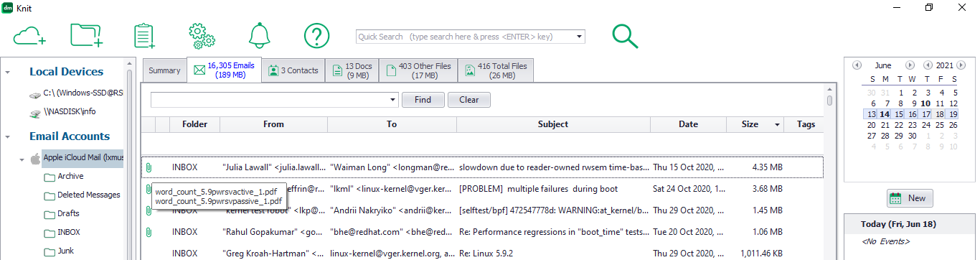Screen dimensions: 980x260
Task: Click the email list vertical scrollbar
Action: coord(829,172)
